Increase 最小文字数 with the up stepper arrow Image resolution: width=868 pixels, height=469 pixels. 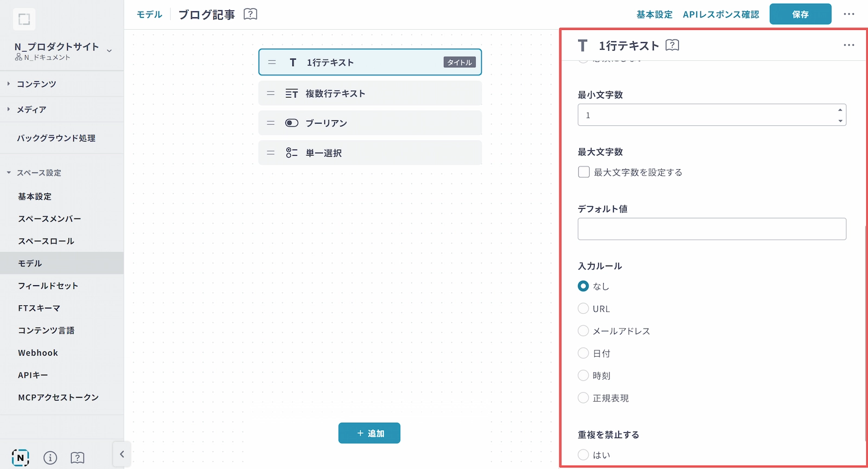click(840, 110)
